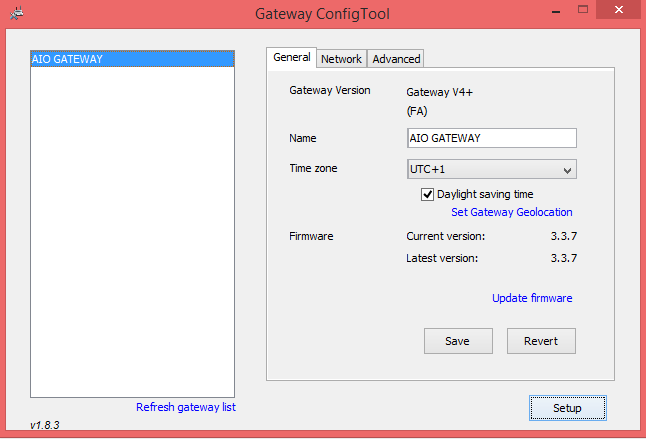Open the Network tab
The width and height of the screenshot is (646, 439).
[341, 59]
